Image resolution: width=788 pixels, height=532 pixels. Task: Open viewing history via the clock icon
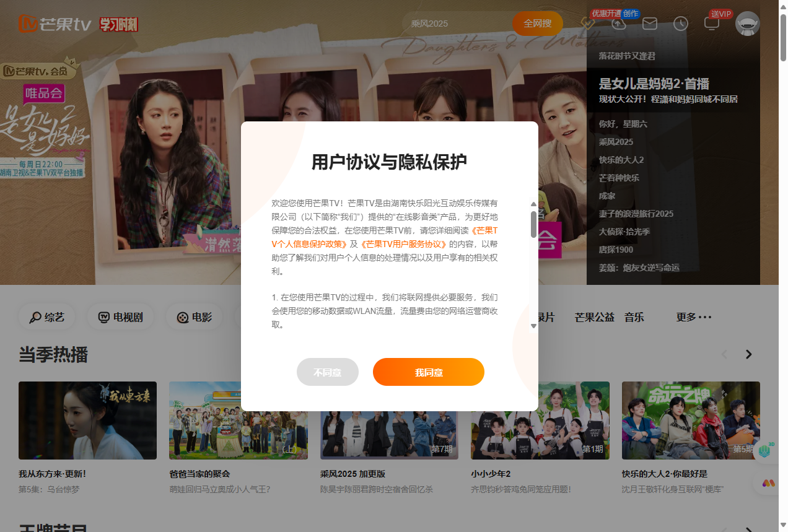click(x=680, y=24)
